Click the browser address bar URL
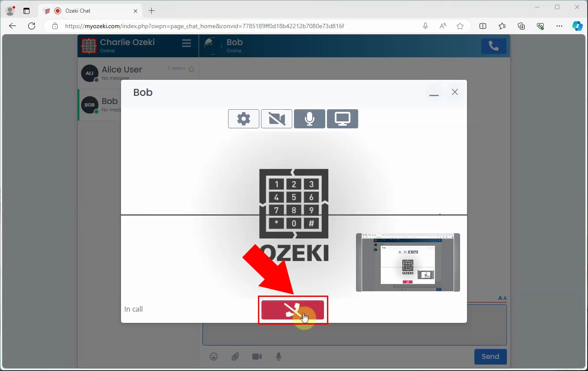This screenshot has width=588, height=371. coord(205,26)
